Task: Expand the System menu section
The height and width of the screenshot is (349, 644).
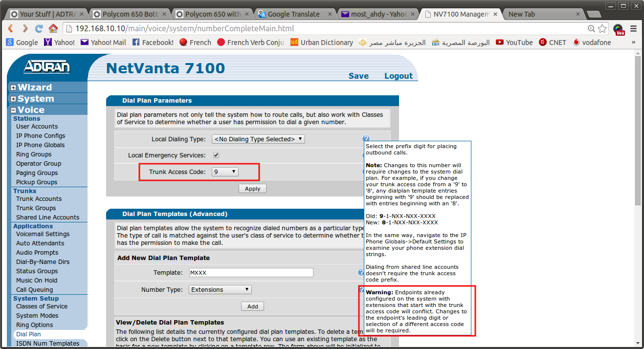Action: 14,99
